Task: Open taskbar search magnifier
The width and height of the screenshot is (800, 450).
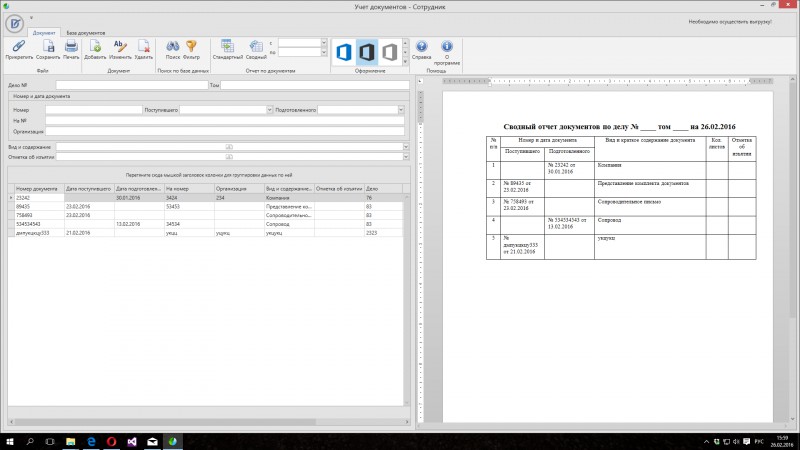Action: (30, 441)
